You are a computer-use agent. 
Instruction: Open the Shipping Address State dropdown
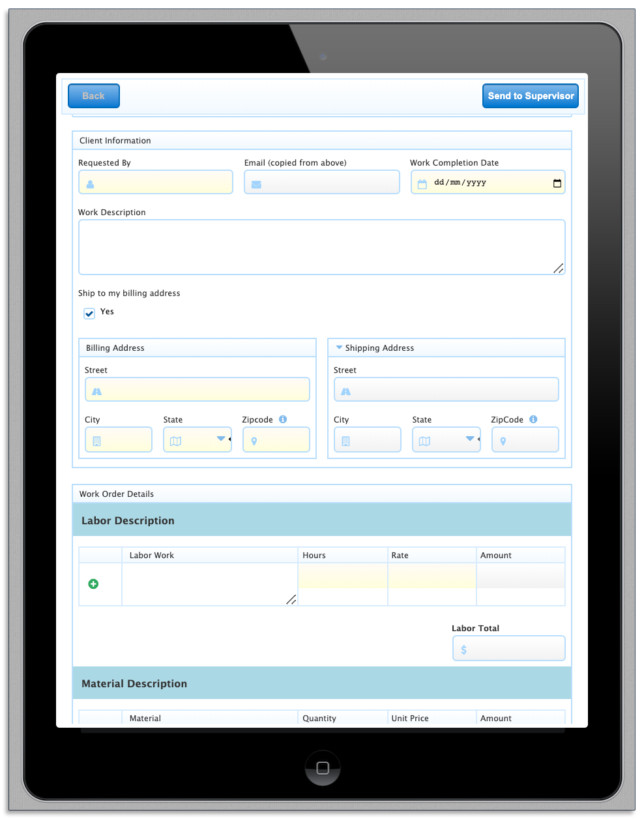tap(446, 439)
